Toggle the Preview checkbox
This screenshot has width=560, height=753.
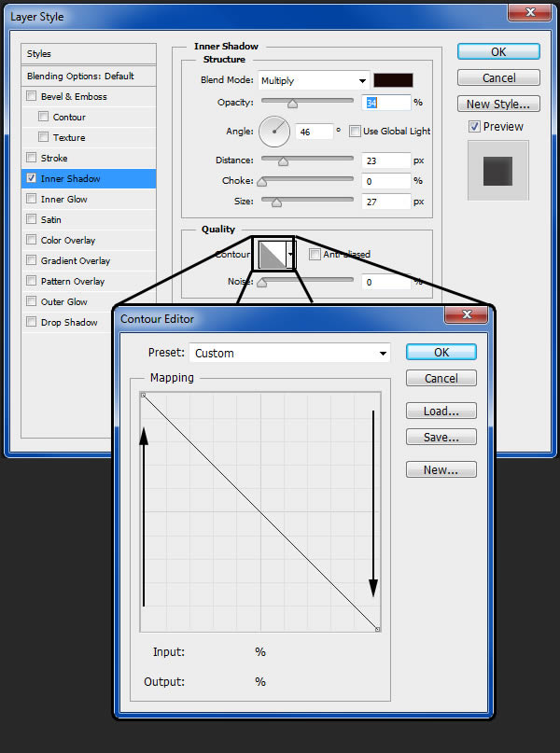[474, 126]
